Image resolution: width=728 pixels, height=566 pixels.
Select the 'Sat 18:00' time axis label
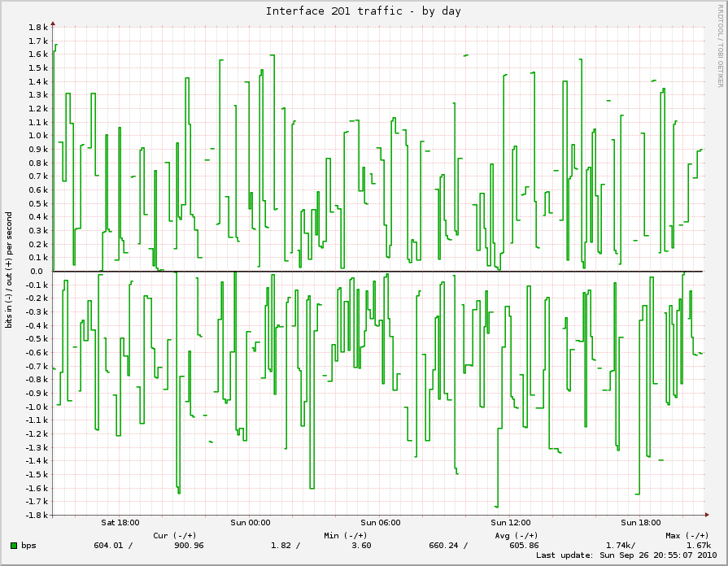tap(120, 523)
